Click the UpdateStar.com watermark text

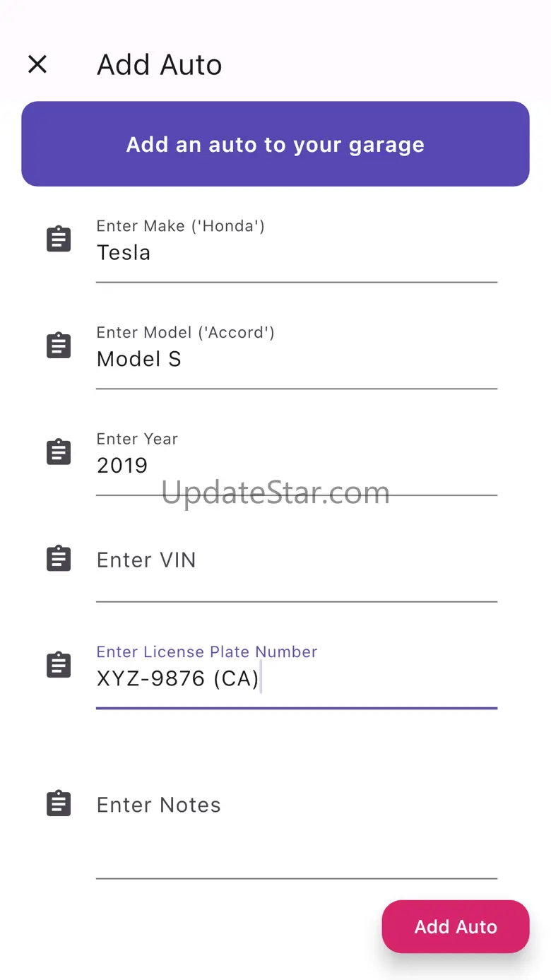pyautogui.click(x=275, y=492)
